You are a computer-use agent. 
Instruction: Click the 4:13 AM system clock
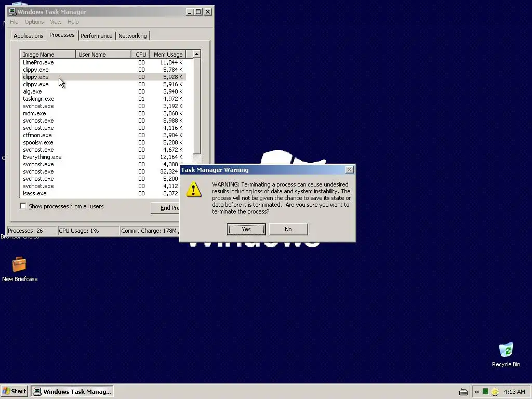(x=514, y=392)
